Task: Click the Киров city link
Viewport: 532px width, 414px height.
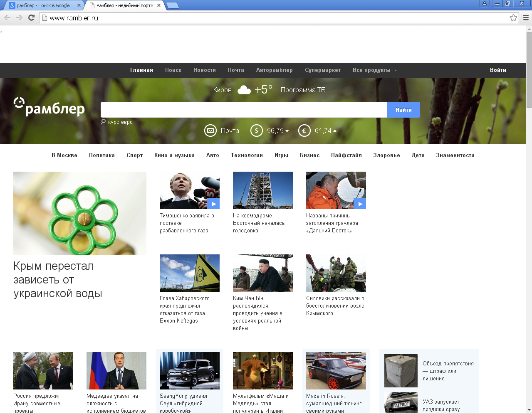Action: (x=222, y=90)
